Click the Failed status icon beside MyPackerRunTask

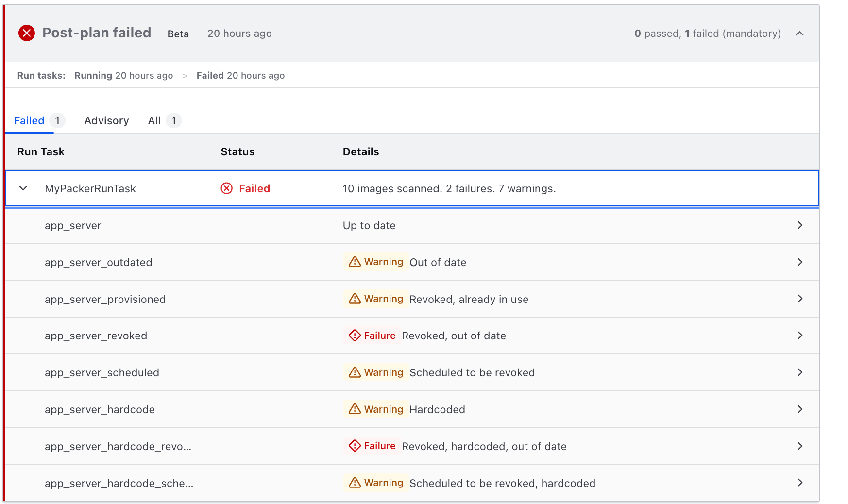pyautogui.click(x=226, y=188)
